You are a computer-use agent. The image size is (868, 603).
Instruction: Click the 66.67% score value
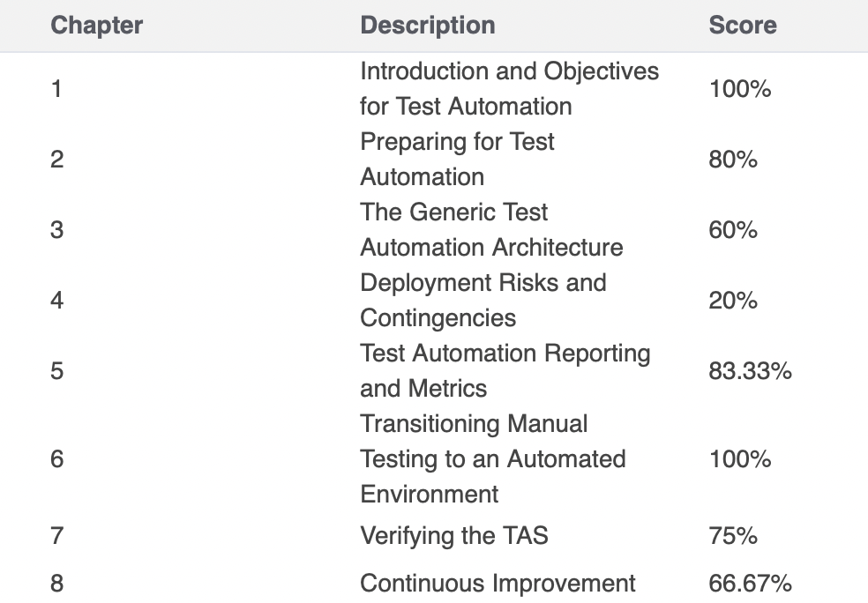pyautogui.click(x=749, y=583)
